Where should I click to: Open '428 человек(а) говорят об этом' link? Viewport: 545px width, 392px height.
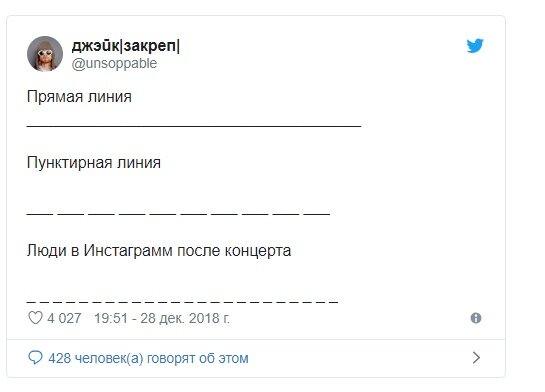pos(148,358)
